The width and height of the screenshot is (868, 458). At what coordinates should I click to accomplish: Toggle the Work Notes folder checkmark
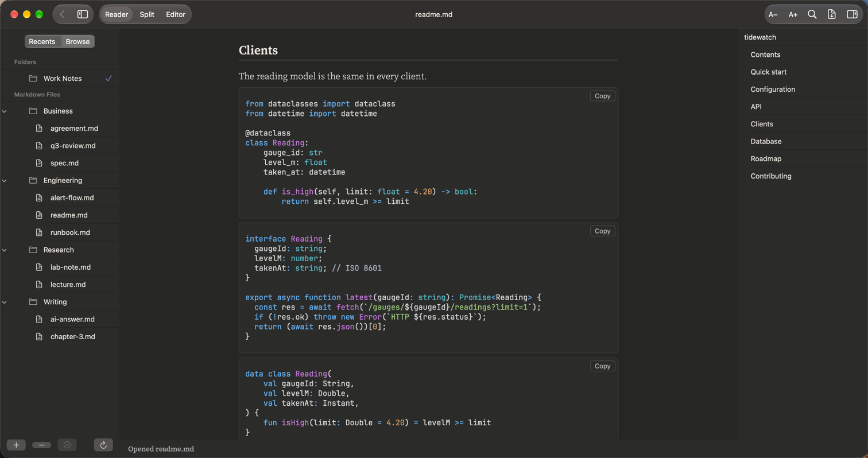click(x=108, y=79)
